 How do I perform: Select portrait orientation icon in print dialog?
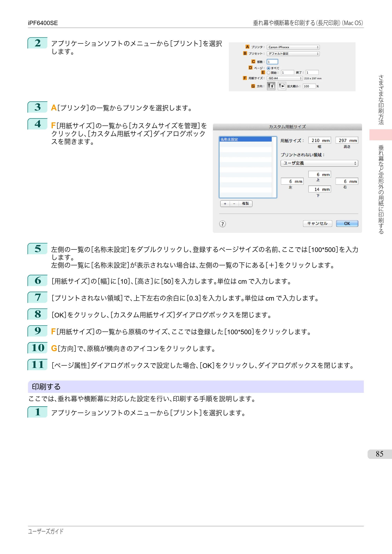271,86
